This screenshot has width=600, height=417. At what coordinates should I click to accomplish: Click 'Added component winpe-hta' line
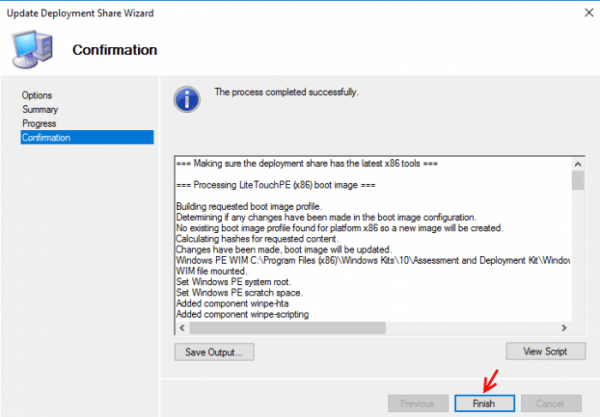point(232,303)
